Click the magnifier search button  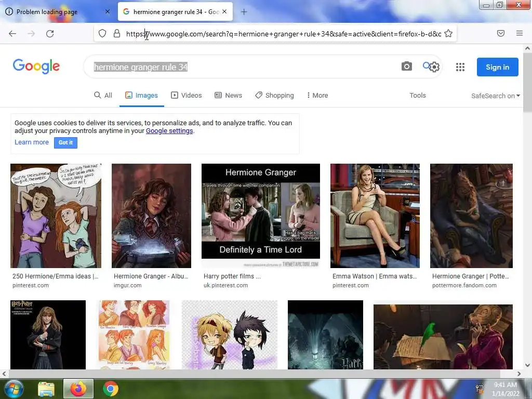tap(426, 65)
